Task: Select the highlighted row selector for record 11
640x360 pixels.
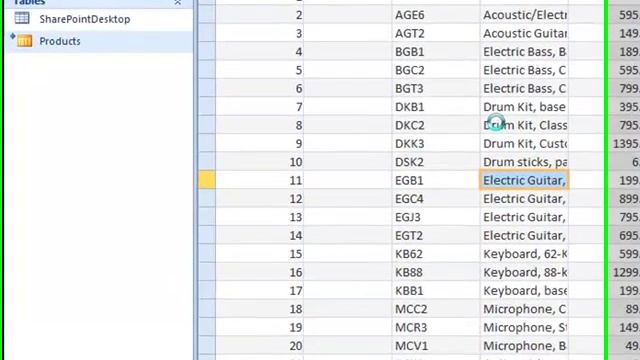Action: pyautogui.click(x=207, y=180)
